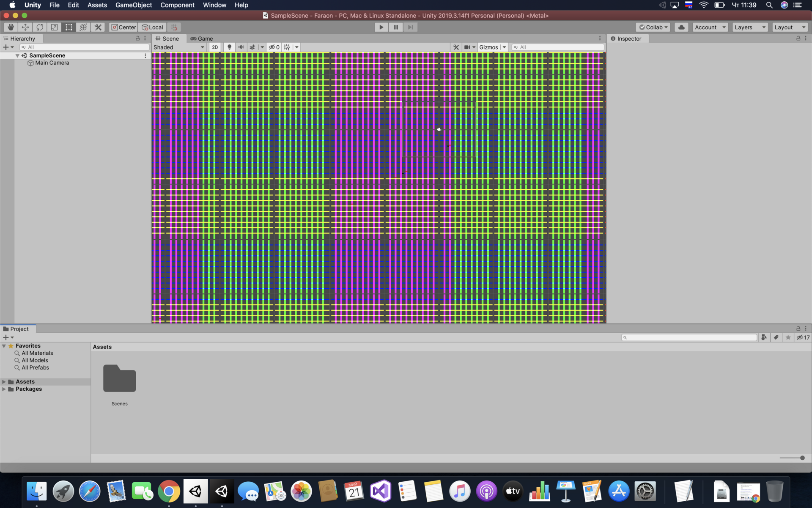Open Project create plus menu

(x=8, y=337)
